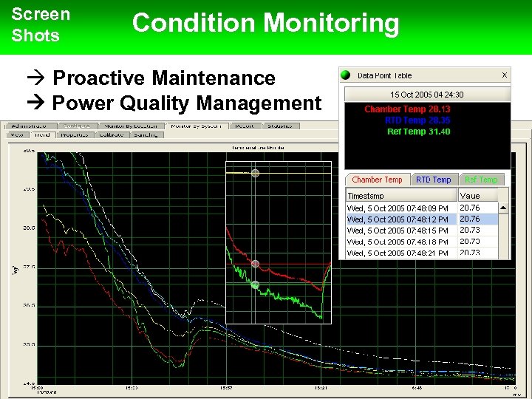532x399 pixels.
Task: Switch to the RTD Temp tab
Action: click(x=434, y=180)
